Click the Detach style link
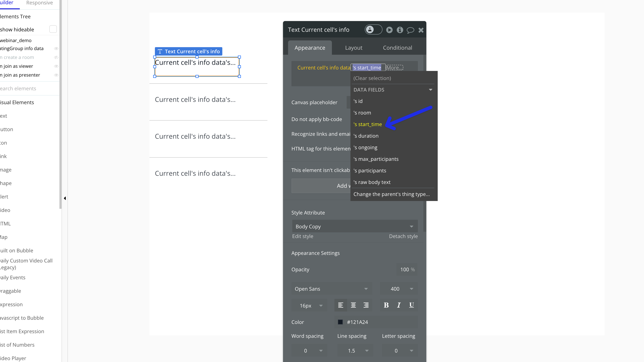The image size is (644, 362). pyautogui.click(x=403, y=236)
